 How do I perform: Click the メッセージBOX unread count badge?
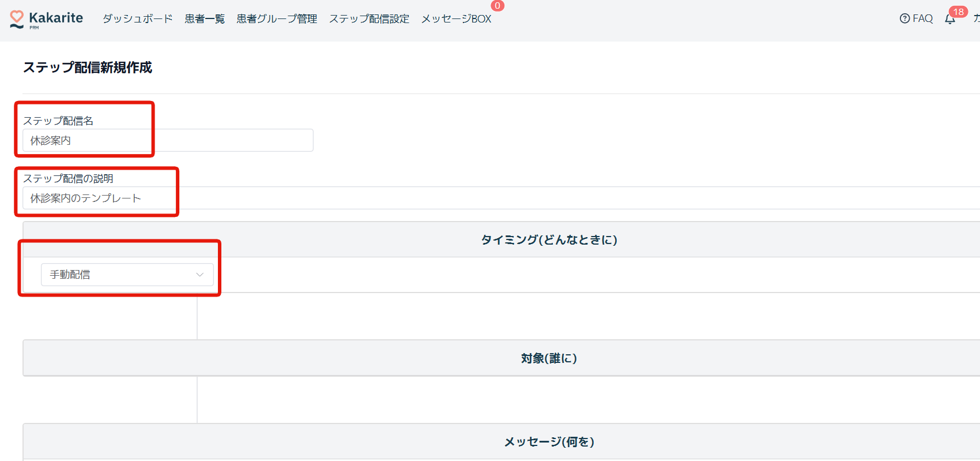[x=497, y=6]
